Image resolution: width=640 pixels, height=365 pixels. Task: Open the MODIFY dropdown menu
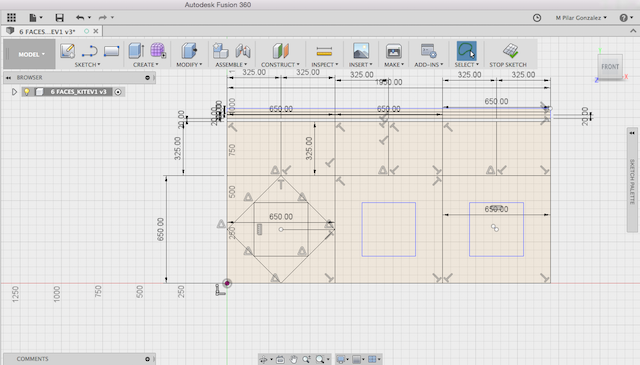(x=189, y=65)
